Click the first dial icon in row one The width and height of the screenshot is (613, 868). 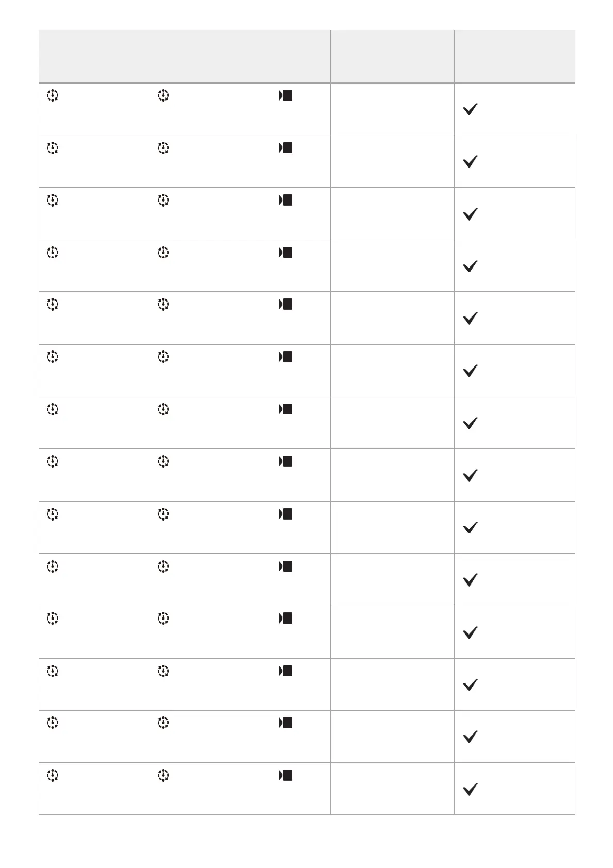(52, 96)
